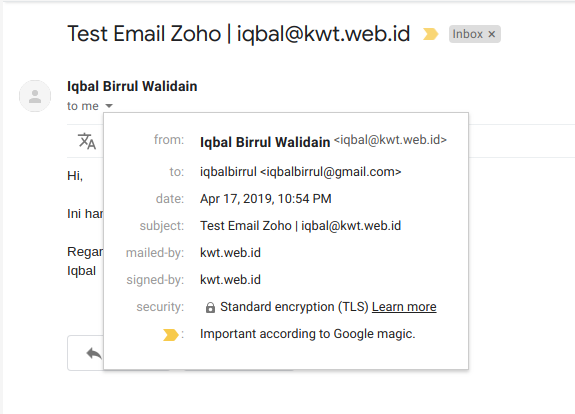Toggle the yellow importance marker beside subject
This screenshot has width=575, height=414.
pyautogui.click(x=430, y=34)
